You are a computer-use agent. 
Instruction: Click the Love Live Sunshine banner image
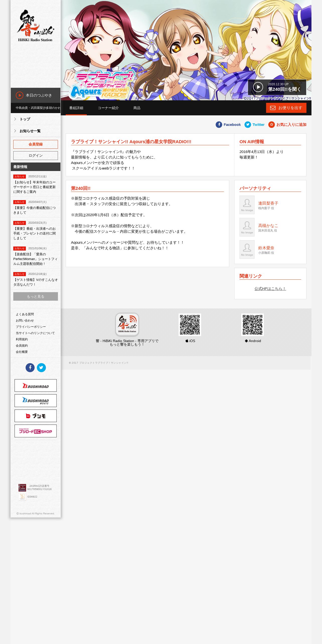[186, 50]
